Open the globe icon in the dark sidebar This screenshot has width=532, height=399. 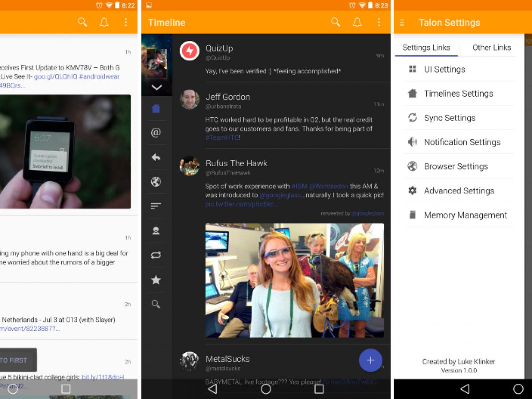pos(156,182)
